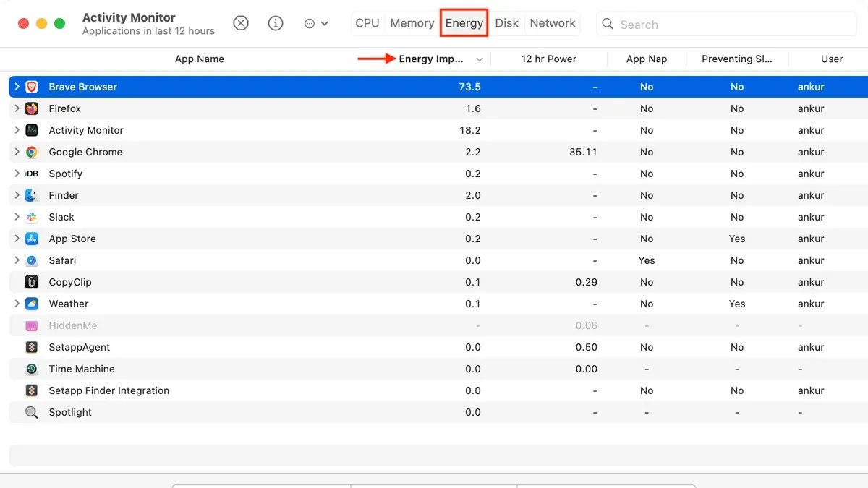Click the Slack app icon
This screenshot has width=868, height=488.
[32, 217]
